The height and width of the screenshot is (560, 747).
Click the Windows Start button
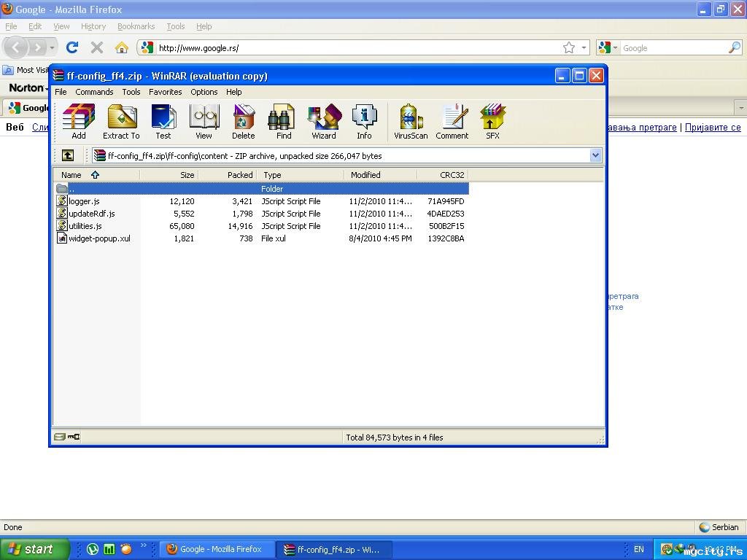pyautogui.click(x=34, y=549)
